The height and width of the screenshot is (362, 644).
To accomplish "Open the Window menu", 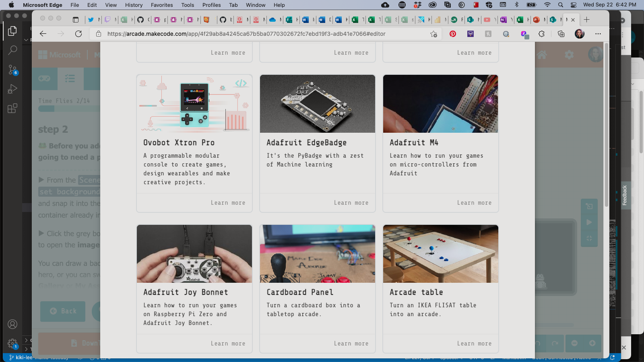I will coord(256,5).
